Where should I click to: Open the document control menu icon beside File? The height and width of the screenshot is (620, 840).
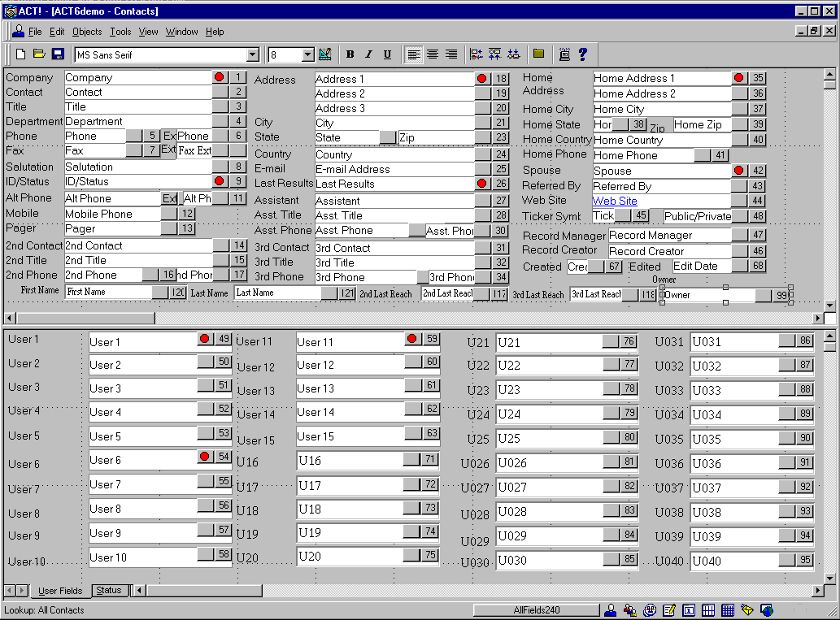click(19, 31)
